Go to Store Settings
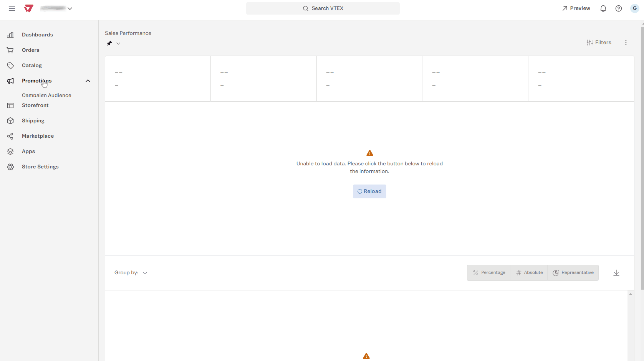The height and width of the screenshot is (361, 644). click(40, 167)
